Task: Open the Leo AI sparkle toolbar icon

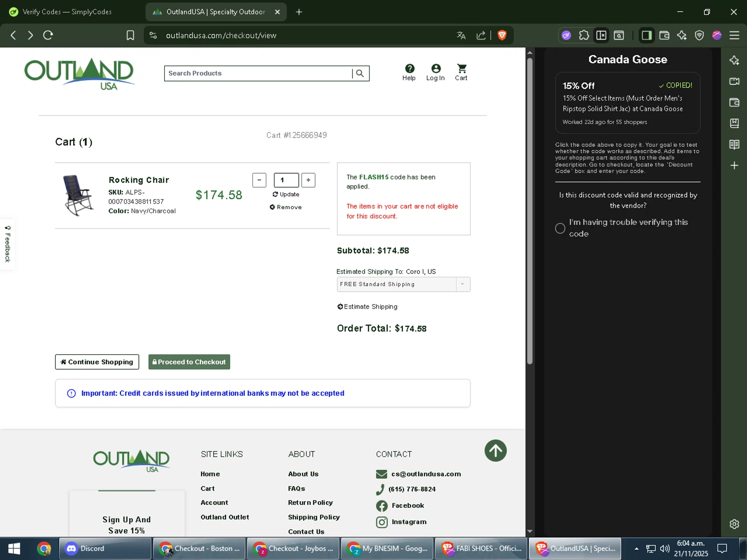Action: 682,35
